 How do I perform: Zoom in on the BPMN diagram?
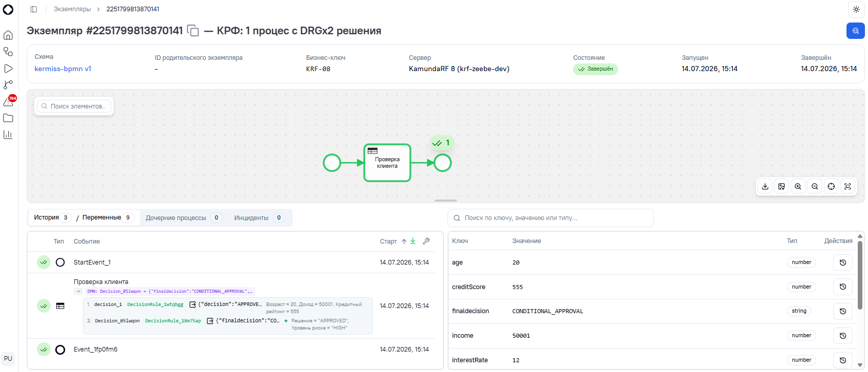click(798, 186)
